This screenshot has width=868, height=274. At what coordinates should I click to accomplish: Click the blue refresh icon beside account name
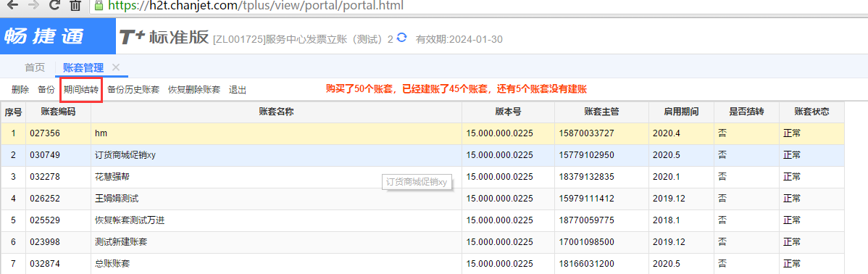(402, 38)
